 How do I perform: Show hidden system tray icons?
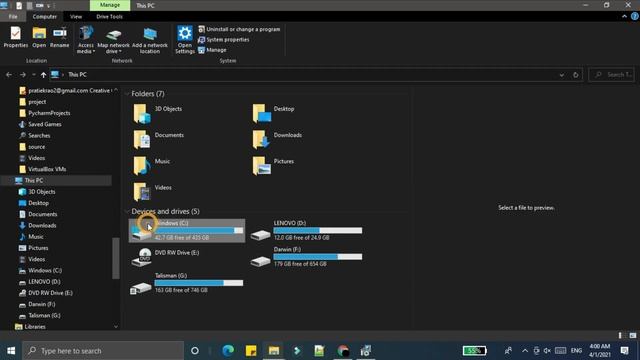525,351
